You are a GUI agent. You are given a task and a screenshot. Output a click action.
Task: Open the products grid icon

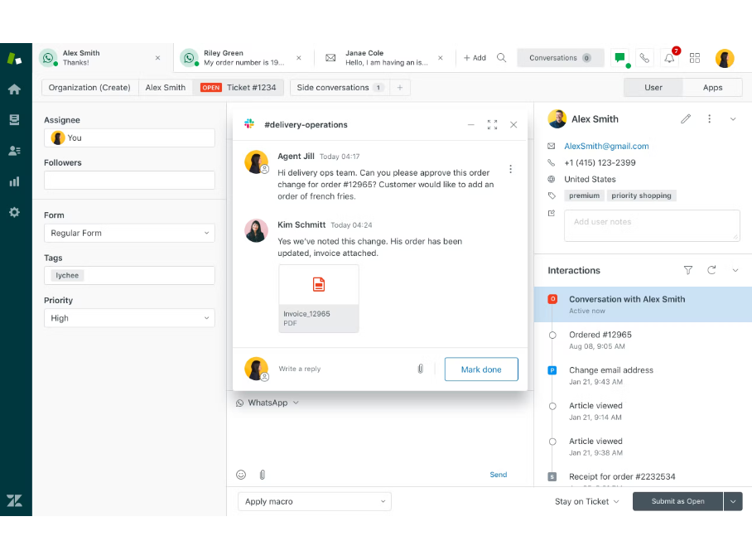coord(695,58)
